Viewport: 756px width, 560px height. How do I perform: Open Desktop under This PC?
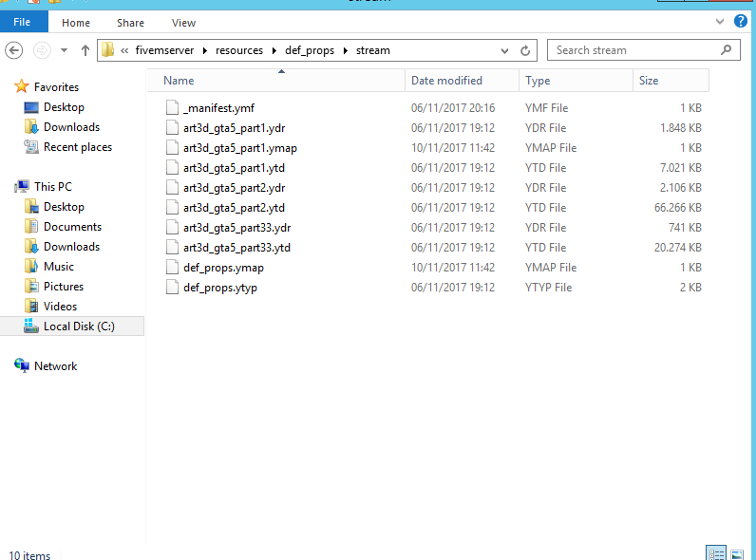[64, 207]
